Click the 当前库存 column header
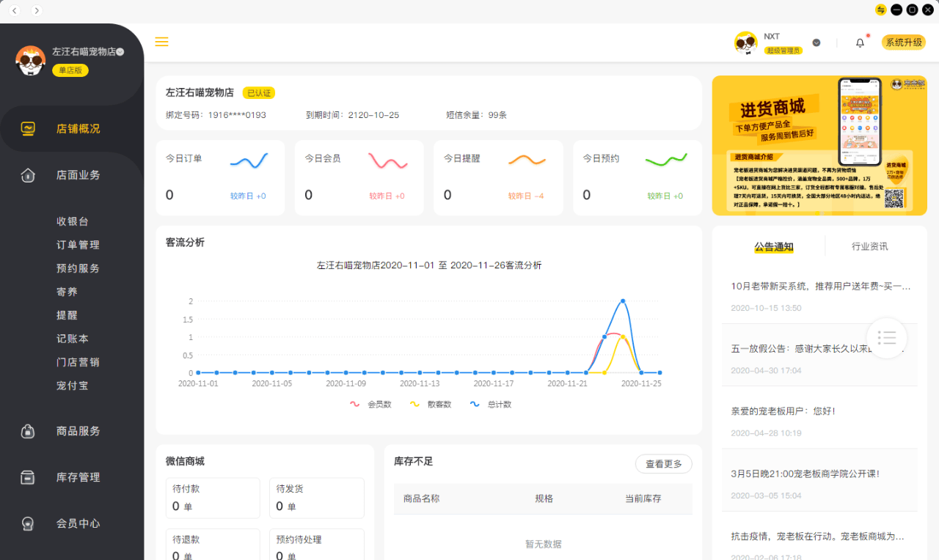The height and width of the screenshot is (560, 939). tap(643, 498)
